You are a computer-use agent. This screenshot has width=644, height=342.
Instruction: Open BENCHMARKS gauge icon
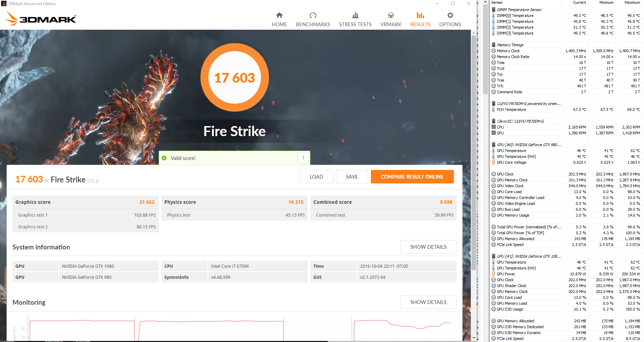[313, 15]
